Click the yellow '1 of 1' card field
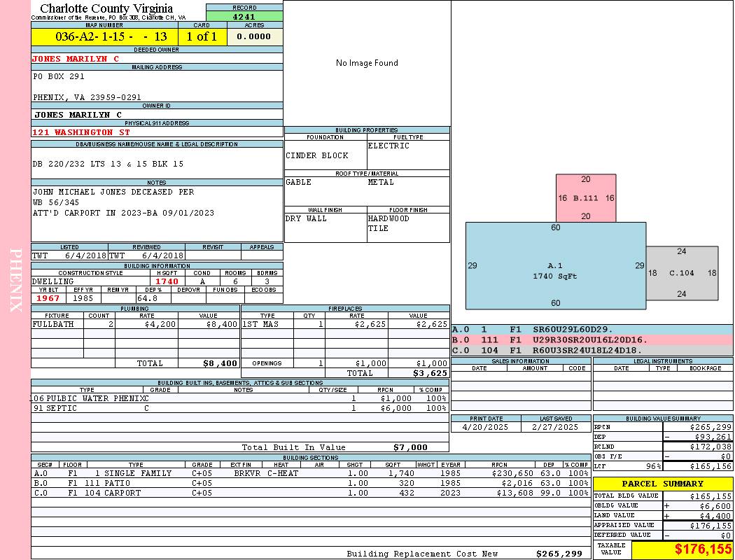This screenshot has height=560, width=735. pyautogui.click(x=202, y=36)
